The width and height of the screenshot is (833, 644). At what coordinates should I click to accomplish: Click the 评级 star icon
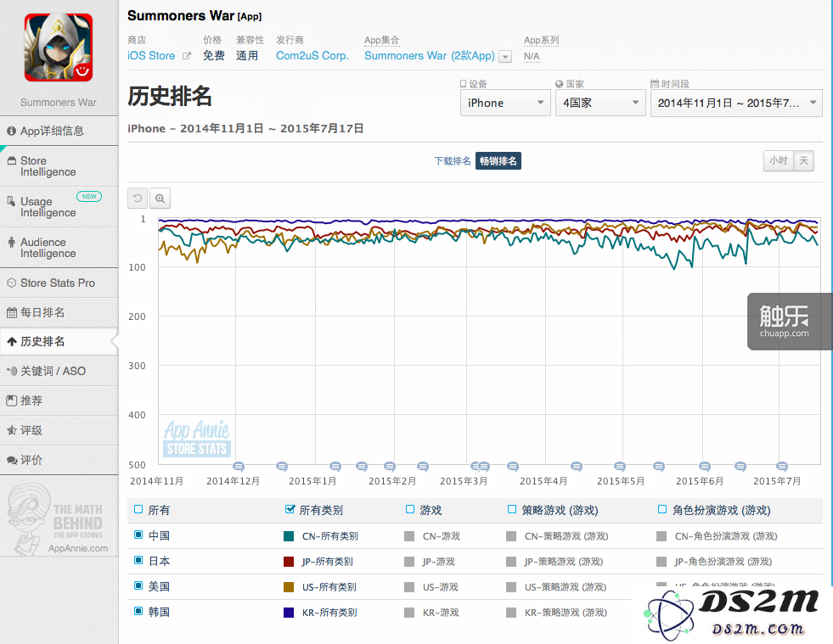(x=12, y=430)
